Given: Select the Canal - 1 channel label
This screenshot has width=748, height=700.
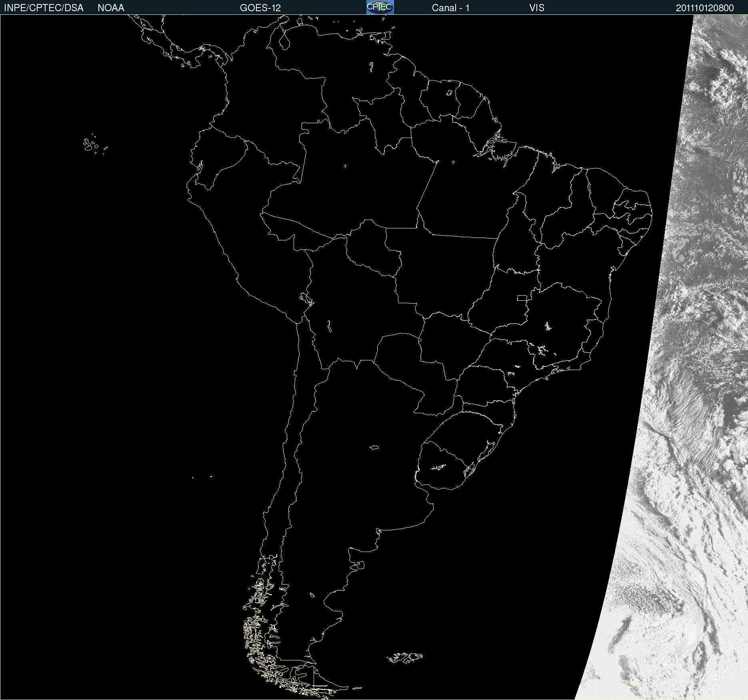Looking at the screenshot, I should coord(450,8).
